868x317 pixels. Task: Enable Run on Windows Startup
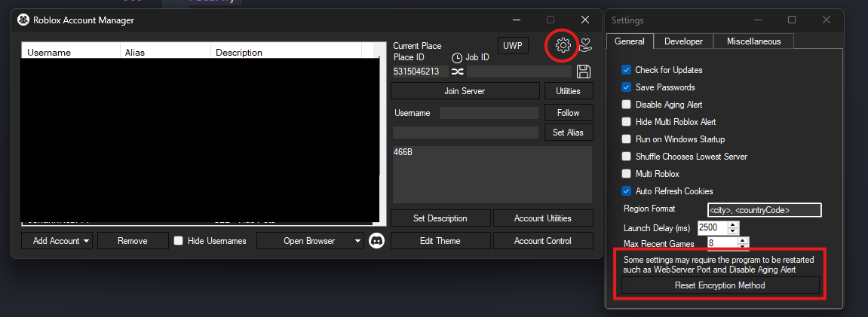pyautogui.click(x=626, y=139)
